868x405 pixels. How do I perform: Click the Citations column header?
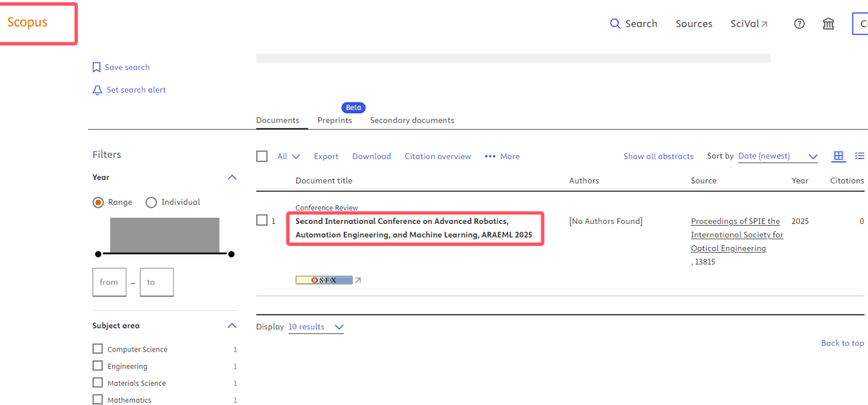pos(847,181)
